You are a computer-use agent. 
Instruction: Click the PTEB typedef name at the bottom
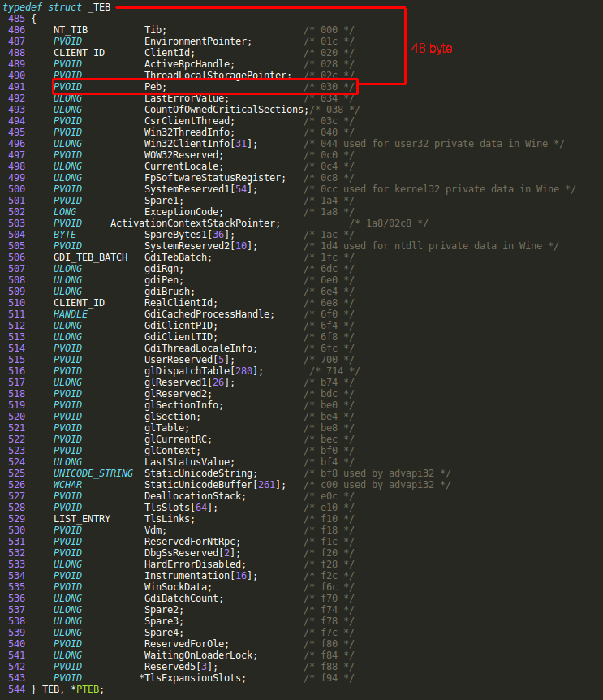click(x=86, y=689)
